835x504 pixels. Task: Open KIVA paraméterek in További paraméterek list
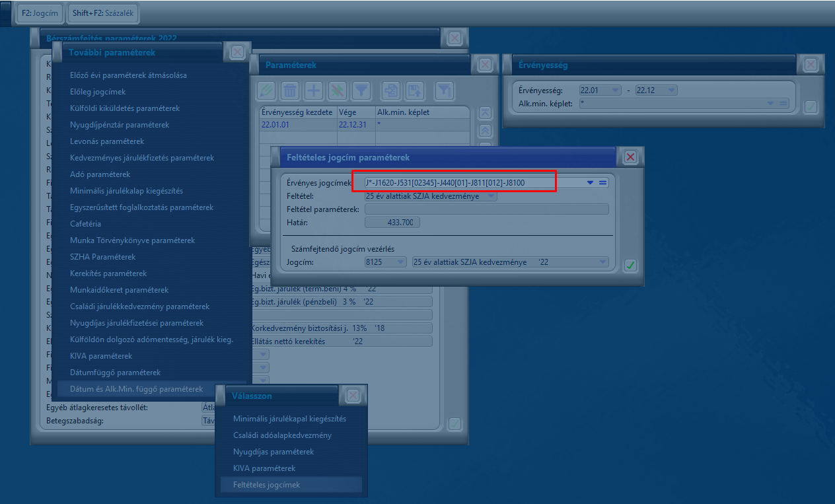(101, 356)
